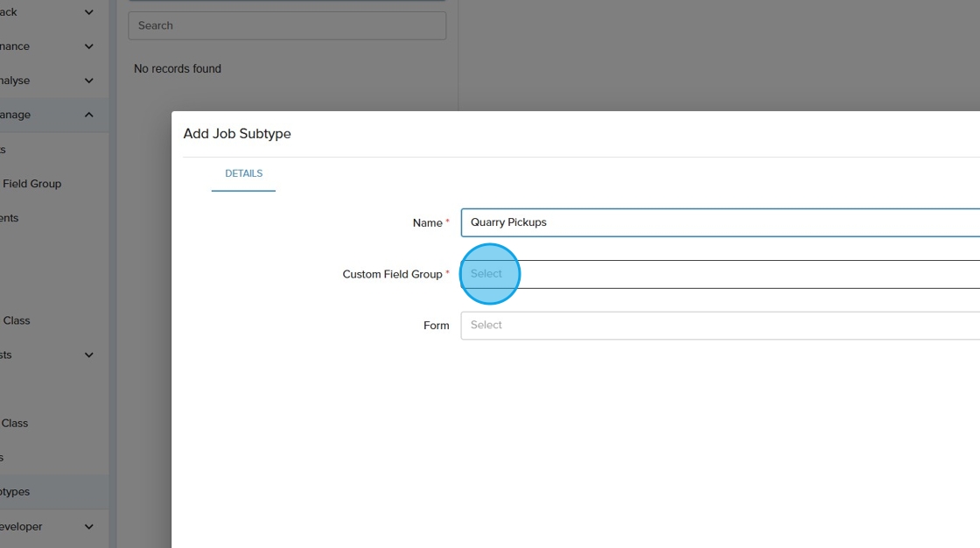Go to the Subtypes sidebar item
Viewport: 980px width, 548px height.
click(15, 492)
